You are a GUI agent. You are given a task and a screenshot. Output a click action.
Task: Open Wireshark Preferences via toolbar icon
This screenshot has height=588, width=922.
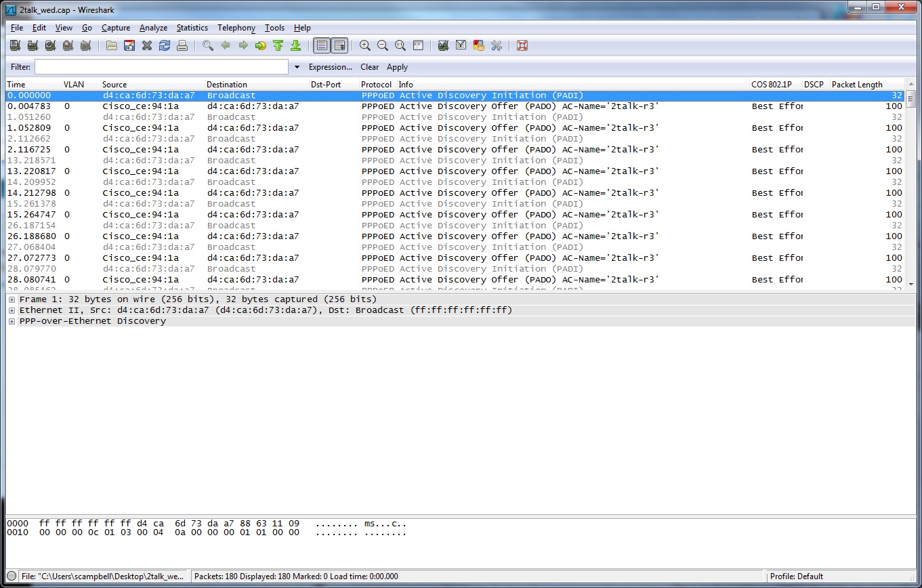(x=497, y=45)
